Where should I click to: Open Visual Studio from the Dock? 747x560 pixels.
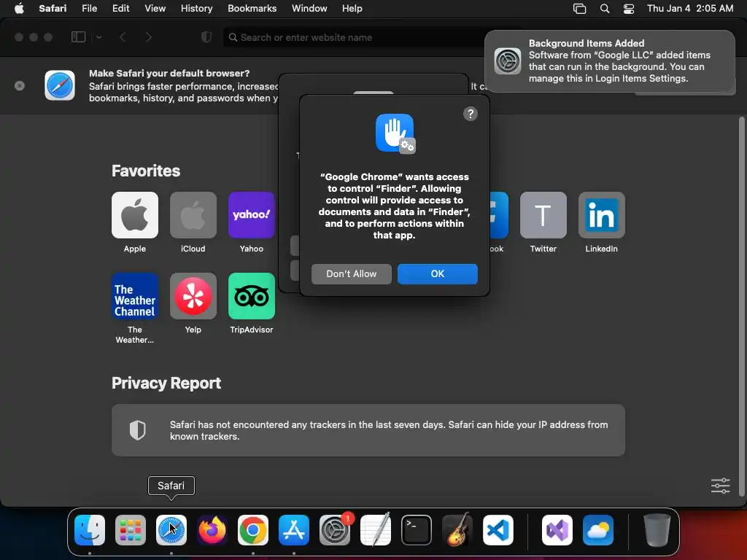click(x=557, y=530)
